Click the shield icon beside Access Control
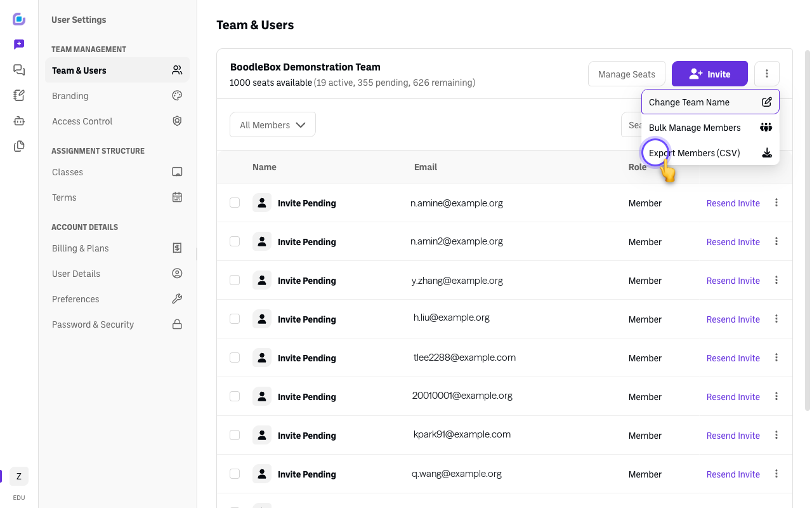 coord(177,121)
